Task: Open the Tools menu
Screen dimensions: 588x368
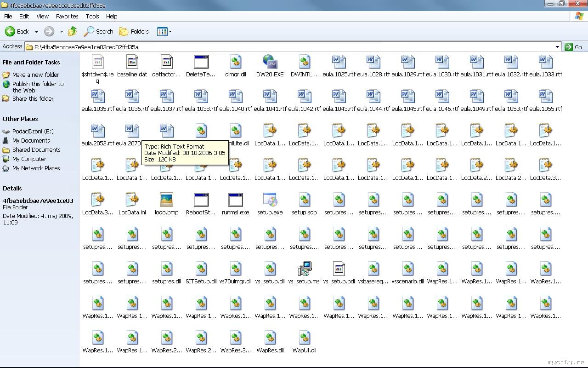Action: click(92, 16)
